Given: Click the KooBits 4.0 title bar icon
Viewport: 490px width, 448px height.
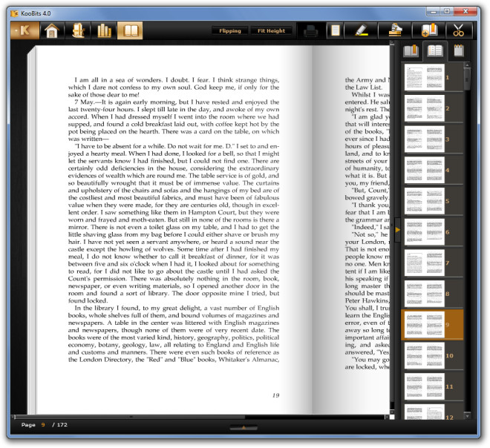Looking at the screenshot, I should (14, 13).
